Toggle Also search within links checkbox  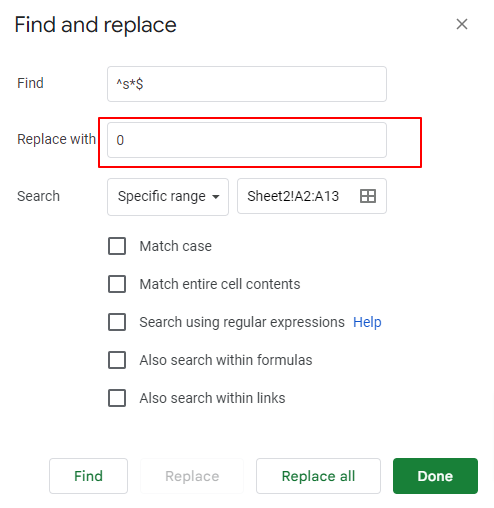point(117,398)
